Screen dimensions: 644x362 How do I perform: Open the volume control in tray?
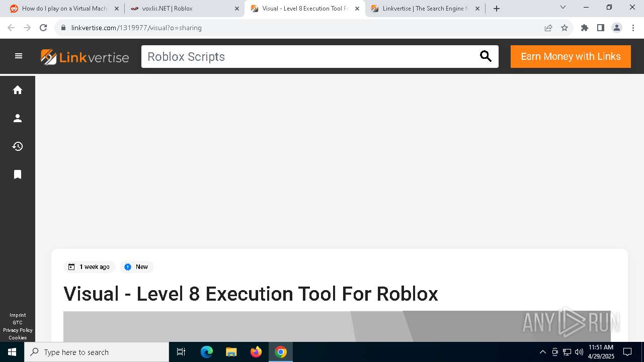[579, 352]
